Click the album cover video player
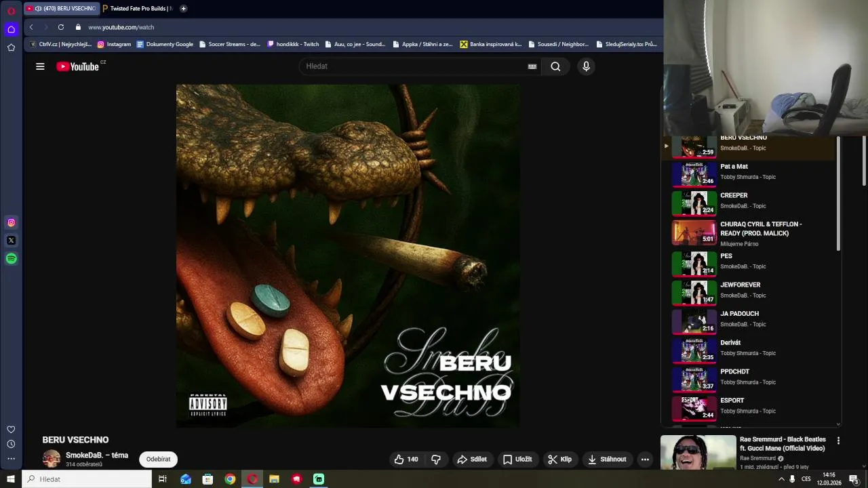868x488 pixels. tap(348, 256)
